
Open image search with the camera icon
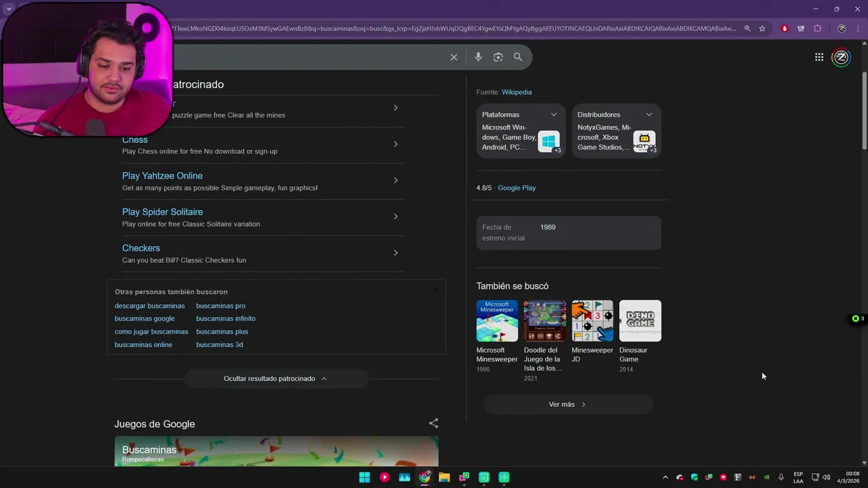498,57
